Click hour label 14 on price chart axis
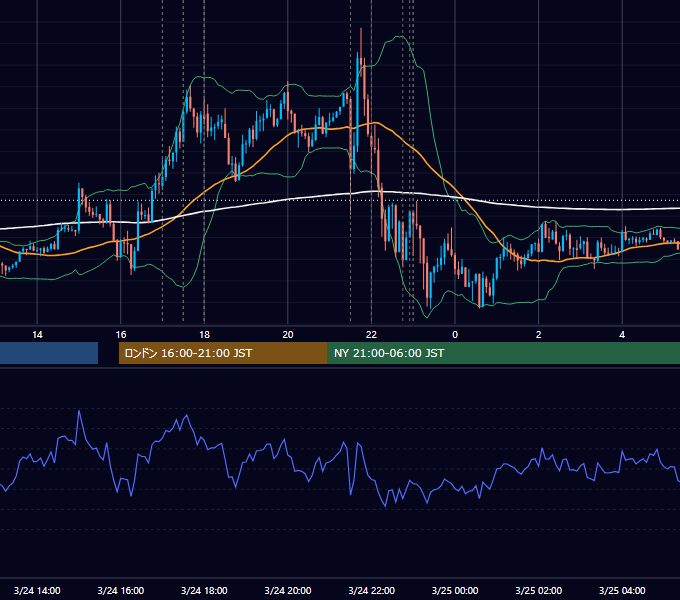The image size is (680, 600). coord(37,335)
